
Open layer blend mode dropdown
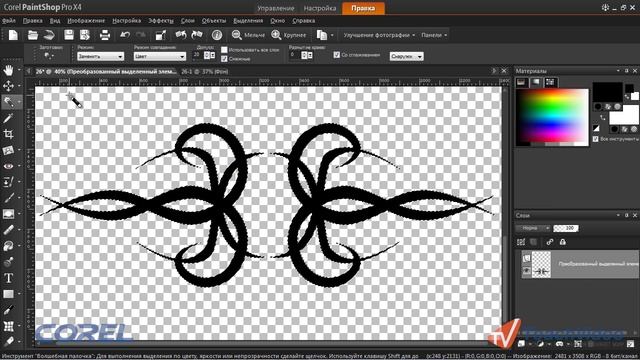tap(533, 228)
